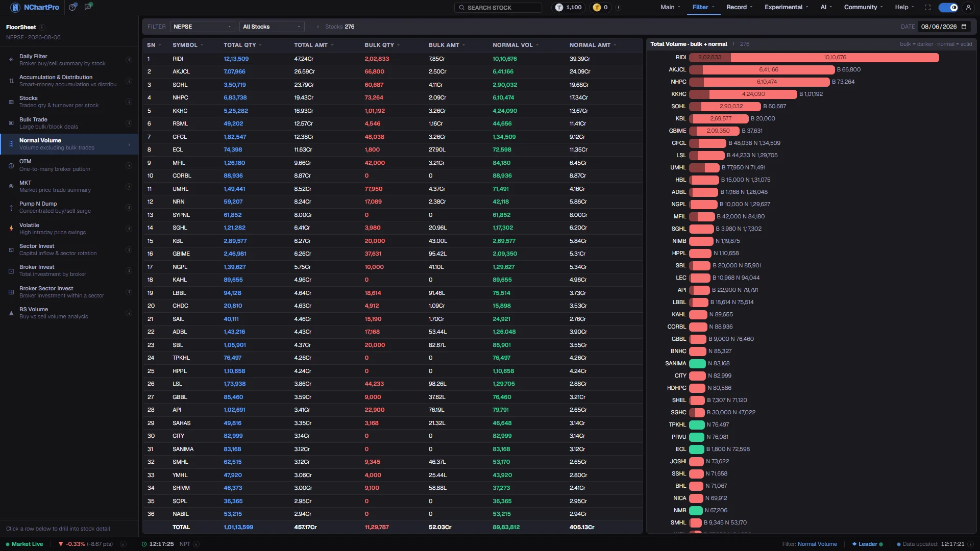Image resolution: width=980 pixels, height=551 pixels.
Task: Click info icon beside Total Volume title
Action: click(733, 44)
